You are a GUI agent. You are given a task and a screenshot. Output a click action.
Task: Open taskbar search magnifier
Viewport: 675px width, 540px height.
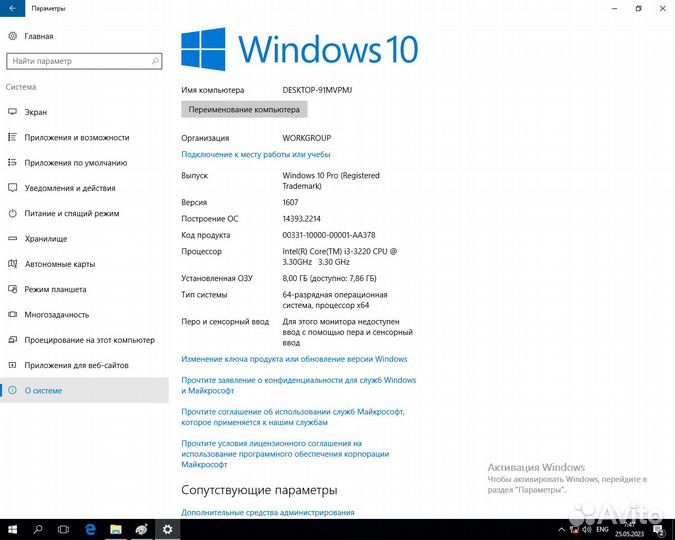click(x=38, y=529)
